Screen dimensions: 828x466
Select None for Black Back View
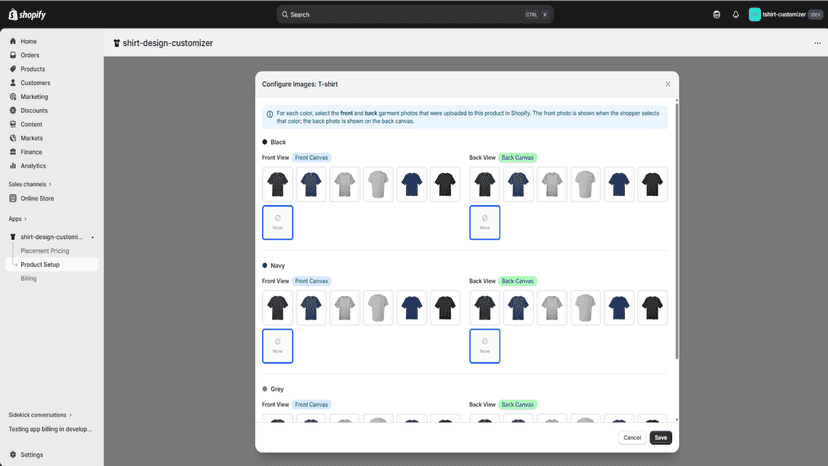pyautogui.click(x=485, y=222)
